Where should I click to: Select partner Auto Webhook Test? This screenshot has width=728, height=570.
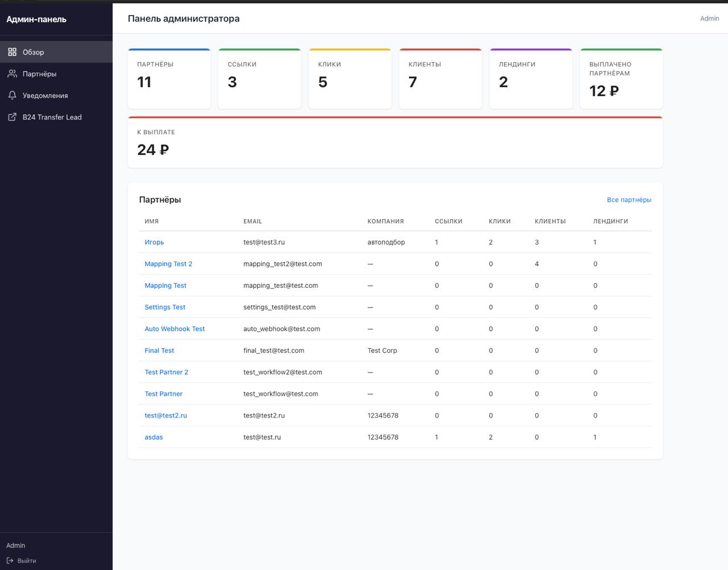[175, 329]
